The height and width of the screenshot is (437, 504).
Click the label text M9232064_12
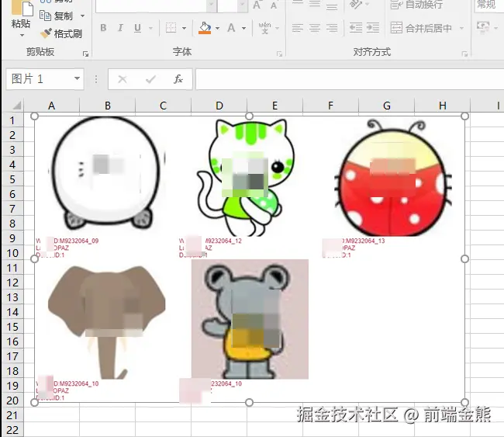pos(223,241)
